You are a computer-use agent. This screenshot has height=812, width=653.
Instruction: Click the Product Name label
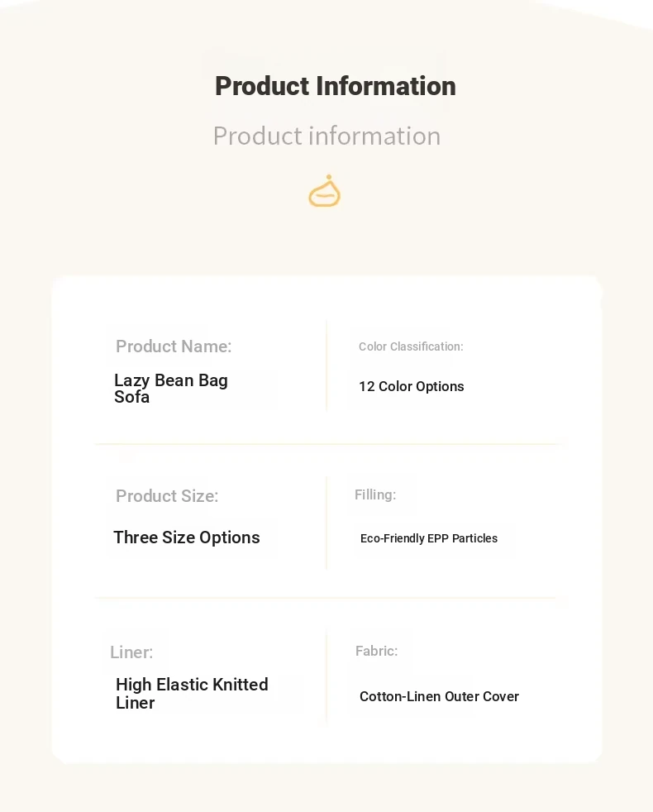pyautogui.click(x=174, y=346)
